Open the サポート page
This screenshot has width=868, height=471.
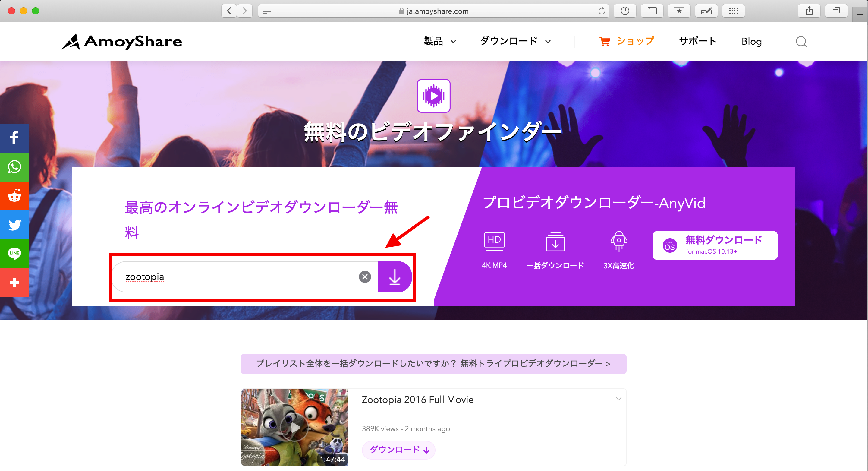(697, 42)
